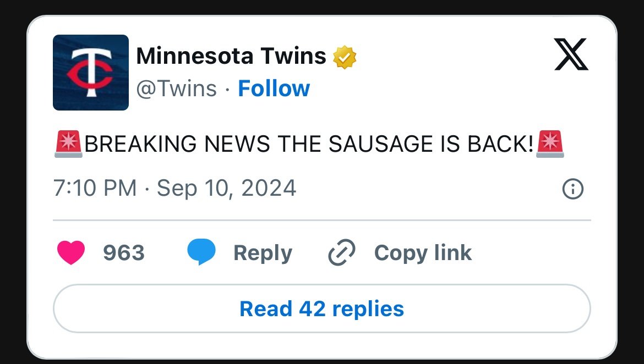The image size is (644, 364).
Task: Click the gold verified badge
Action: (x=345, y=57)
